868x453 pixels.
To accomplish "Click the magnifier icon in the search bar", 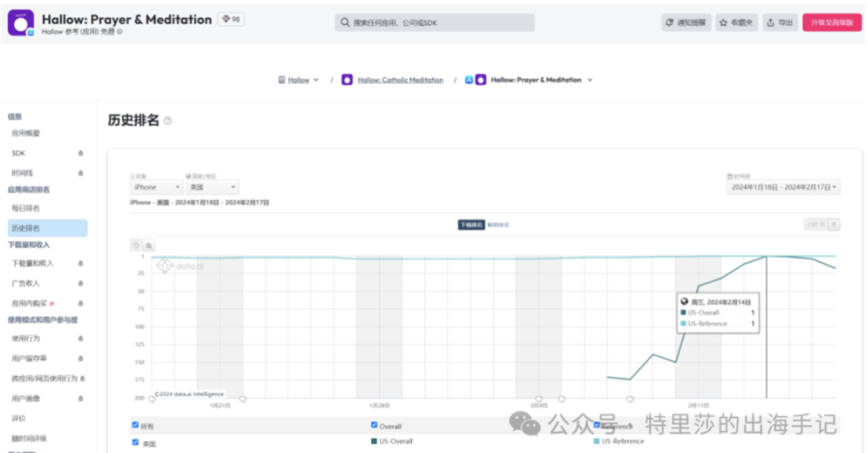I will coord(345,23).
